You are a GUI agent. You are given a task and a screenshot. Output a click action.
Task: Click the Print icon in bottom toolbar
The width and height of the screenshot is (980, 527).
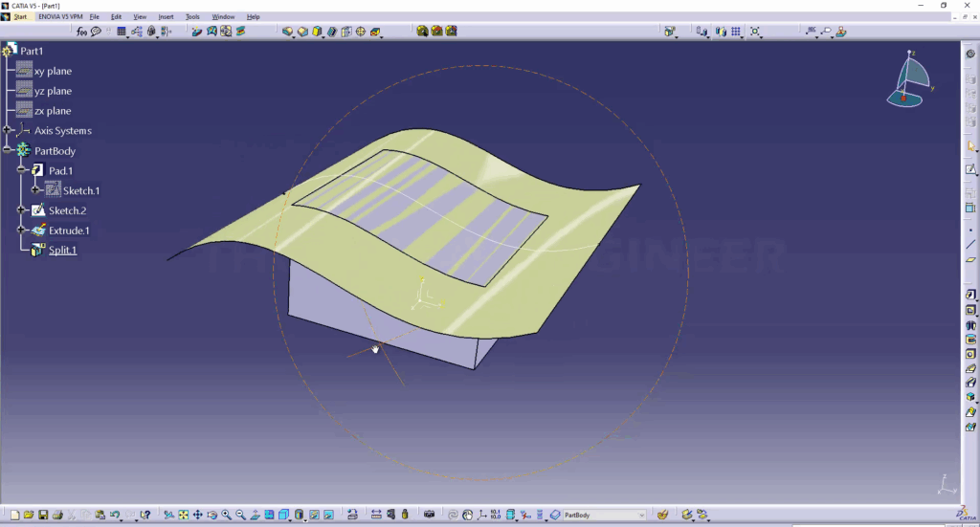pos(57,516)
